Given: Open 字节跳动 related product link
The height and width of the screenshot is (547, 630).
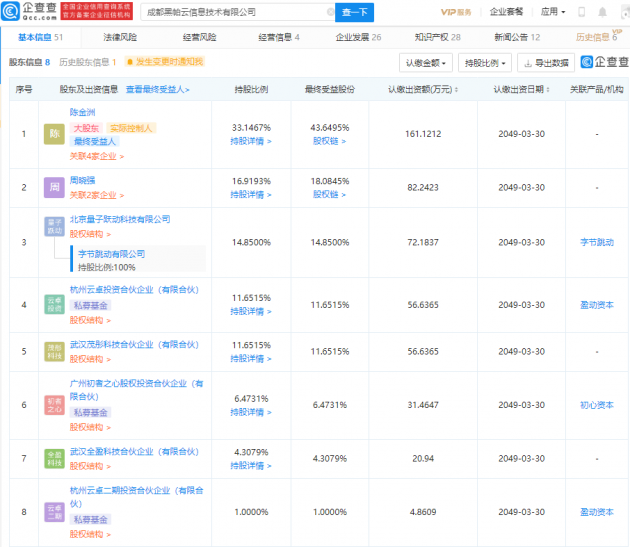Looking at the screenshot, I should point(597,242).
